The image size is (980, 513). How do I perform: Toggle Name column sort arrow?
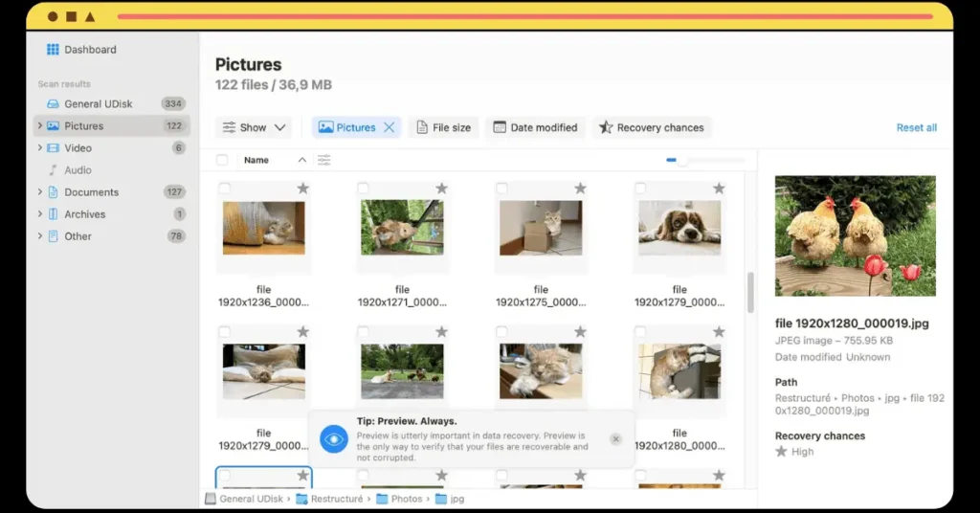pyautogui.click(x=302, y=160)
